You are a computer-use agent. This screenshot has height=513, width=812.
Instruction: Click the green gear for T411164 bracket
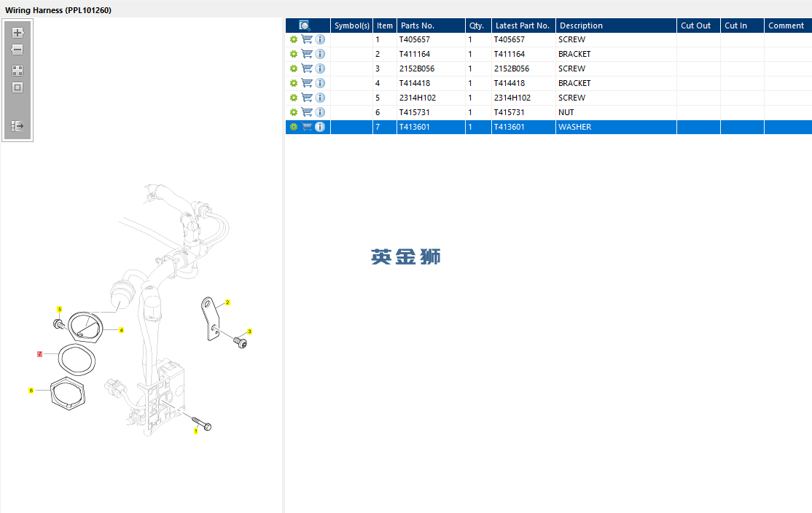tap(294, 54)
